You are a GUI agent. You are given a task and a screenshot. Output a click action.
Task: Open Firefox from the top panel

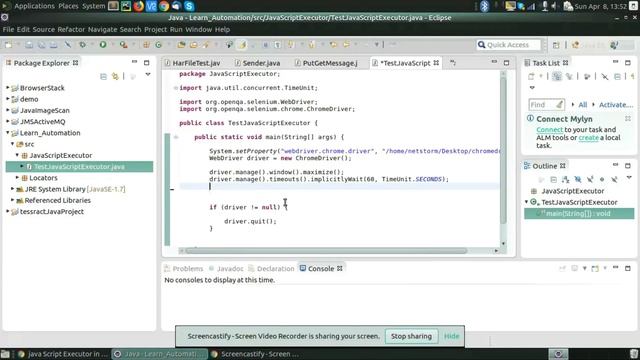pos(138,6)
